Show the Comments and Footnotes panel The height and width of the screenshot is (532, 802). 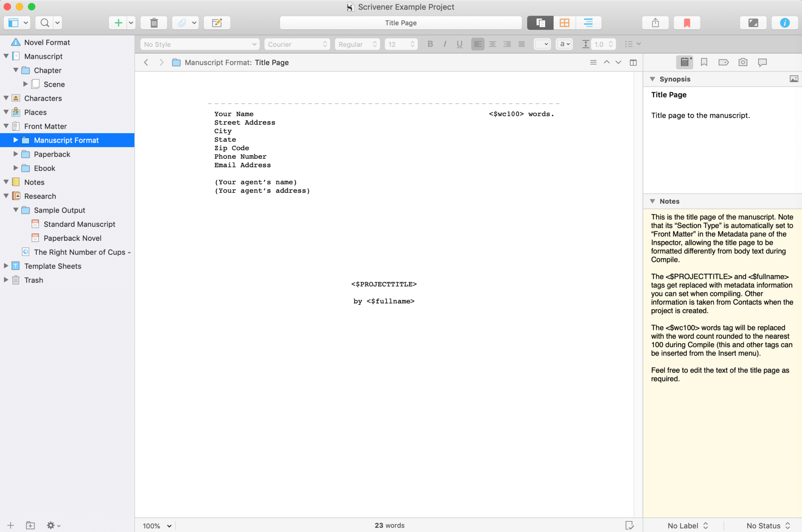pos(762,62)
